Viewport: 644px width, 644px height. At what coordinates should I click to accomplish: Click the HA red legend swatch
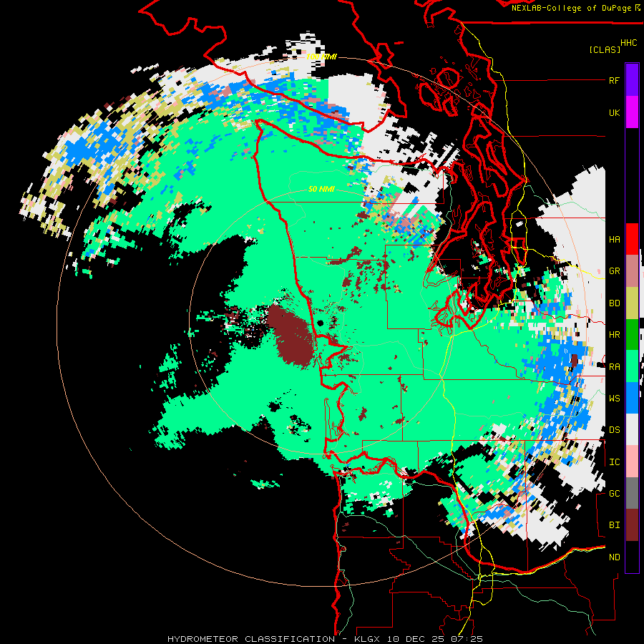pos(632,239)
